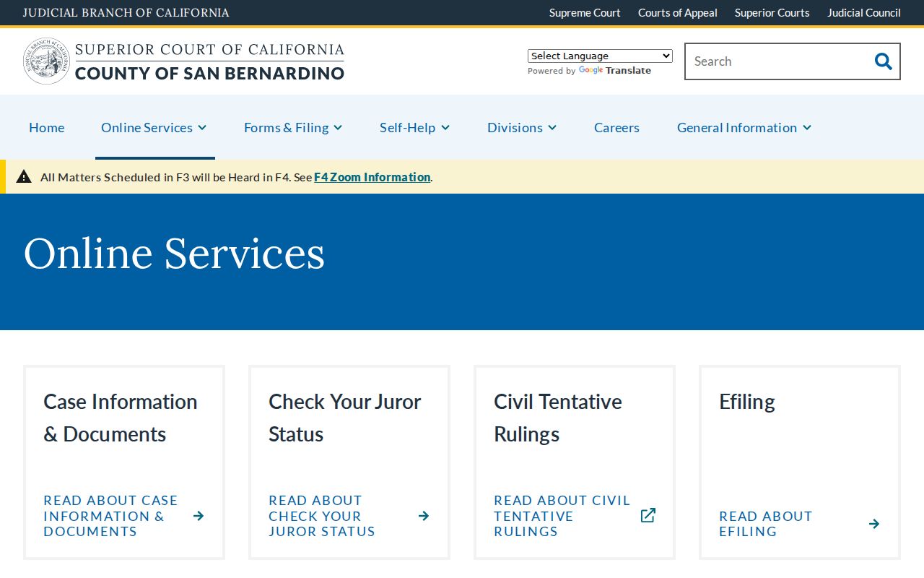Click the court seal logo

(x=46, y=61)
